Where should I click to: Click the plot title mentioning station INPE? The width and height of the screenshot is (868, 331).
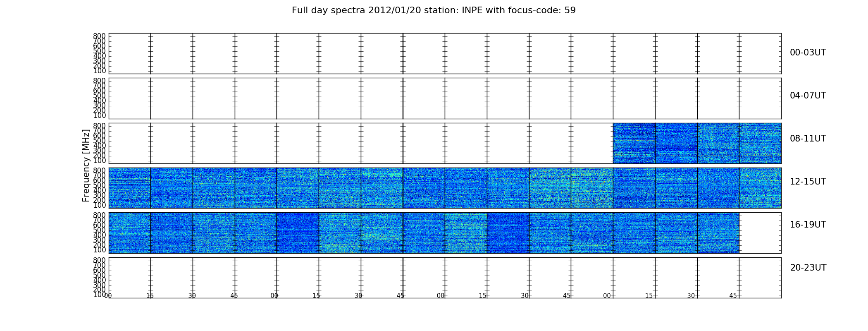click(434, 10)
